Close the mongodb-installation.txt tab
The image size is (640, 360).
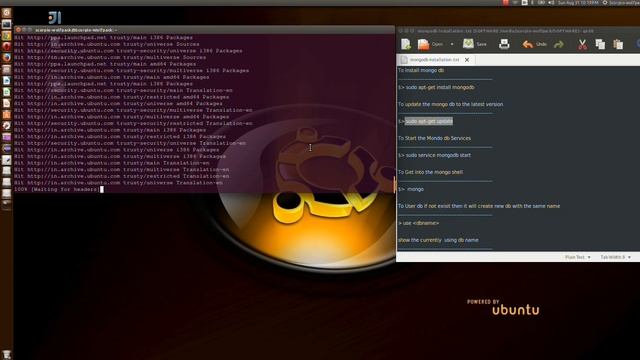coord(467,60)
